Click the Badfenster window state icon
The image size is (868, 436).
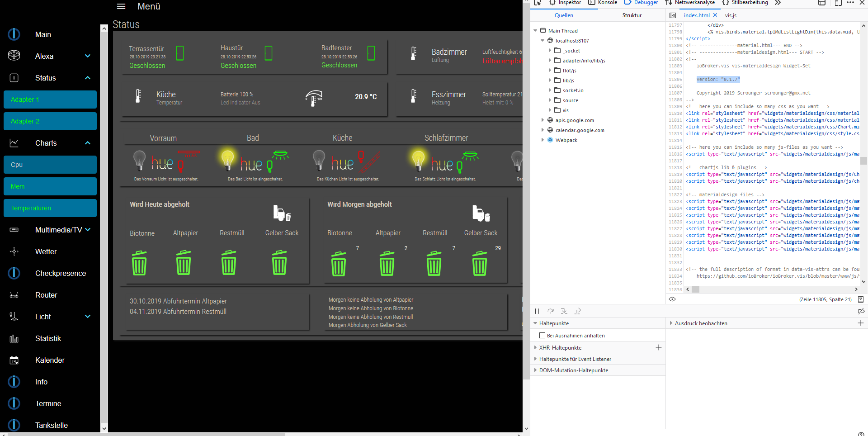pyautogui.click(x=371, y=53)
